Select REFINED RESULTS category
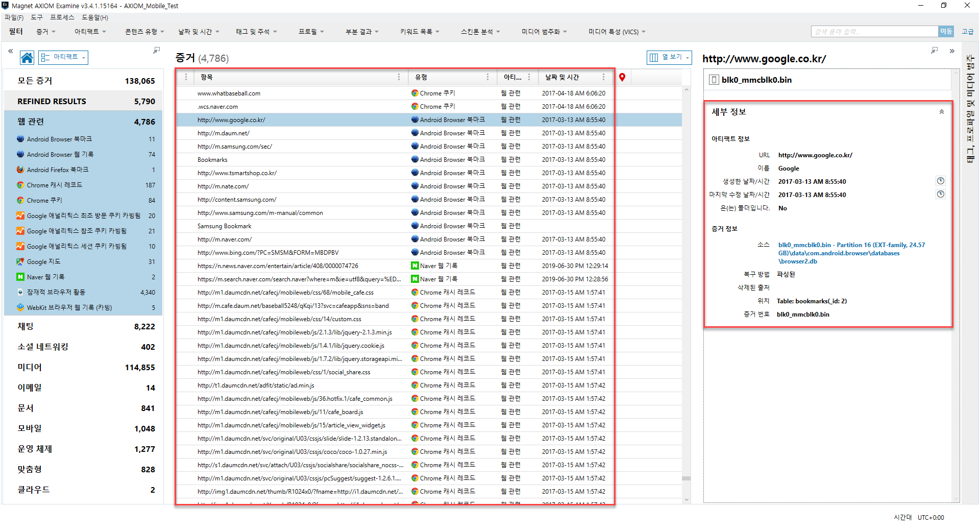The width and height of the screenshot is (980, 531). pos(83,101)
